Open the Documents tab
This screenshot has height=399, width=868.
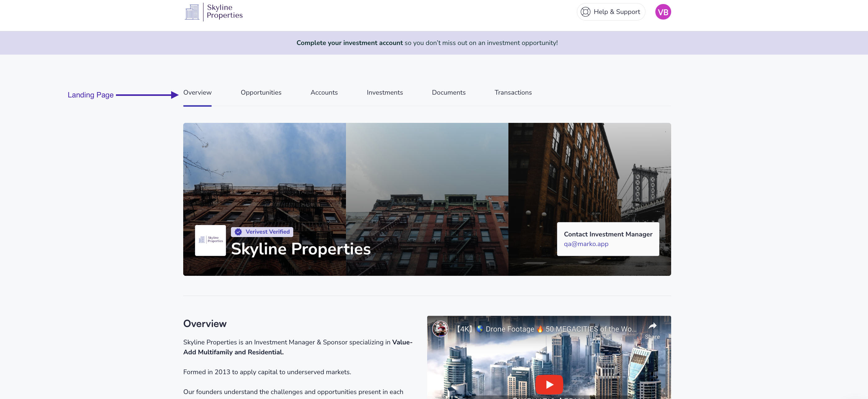coord(449,92)
